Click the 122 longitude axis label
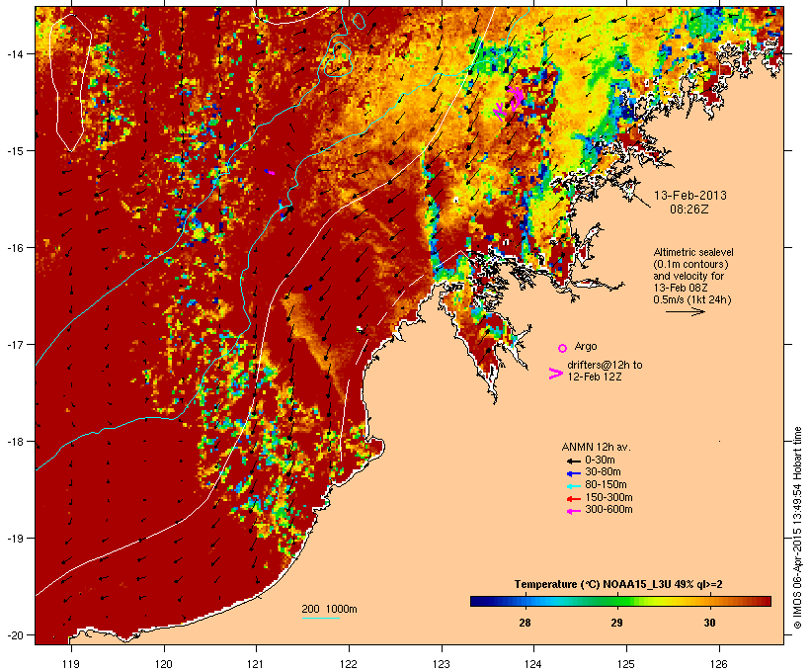Screen dimensions: 810x672 349,664
